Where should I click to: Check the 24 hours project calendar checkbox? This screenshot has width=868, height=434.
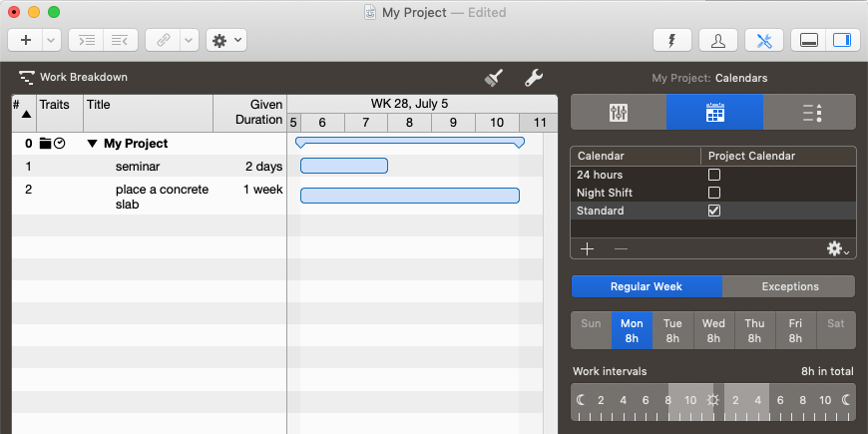tap(714, 175)
